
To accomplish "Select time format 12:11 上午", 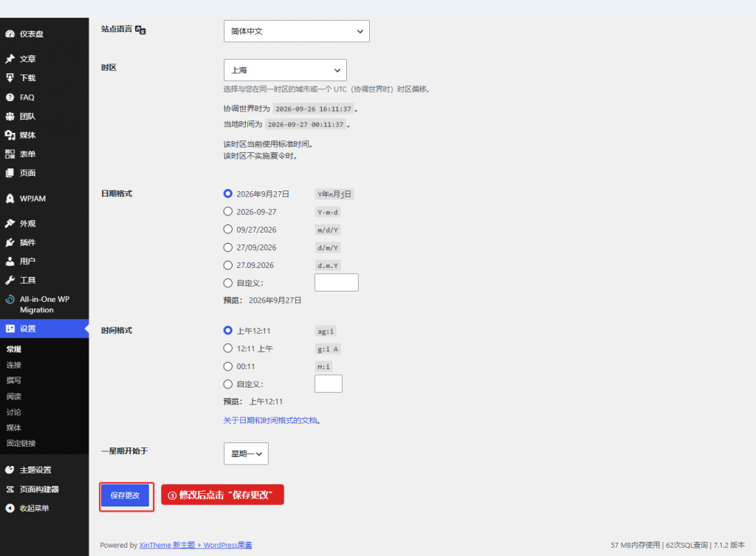I will (228, 349).
